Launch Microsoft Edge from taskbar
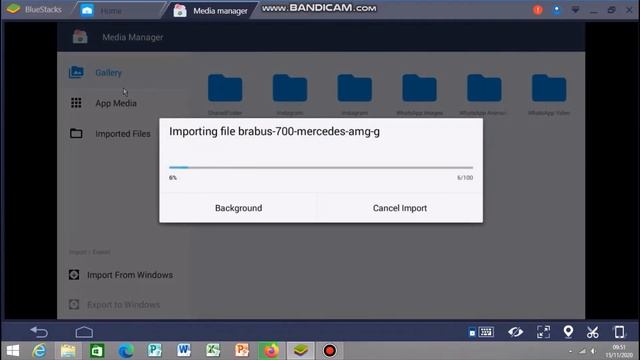640x360 pixels. [126, 351]
